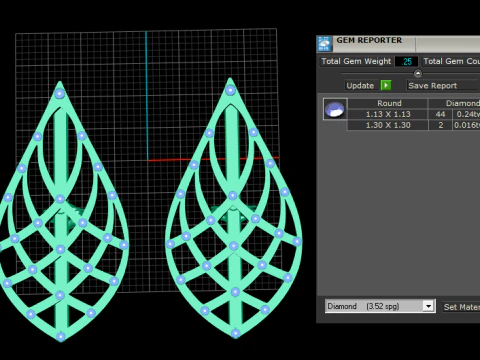Click the Gem Reporter panel icon
Screen dimensions: 480x360
point(324,44)
